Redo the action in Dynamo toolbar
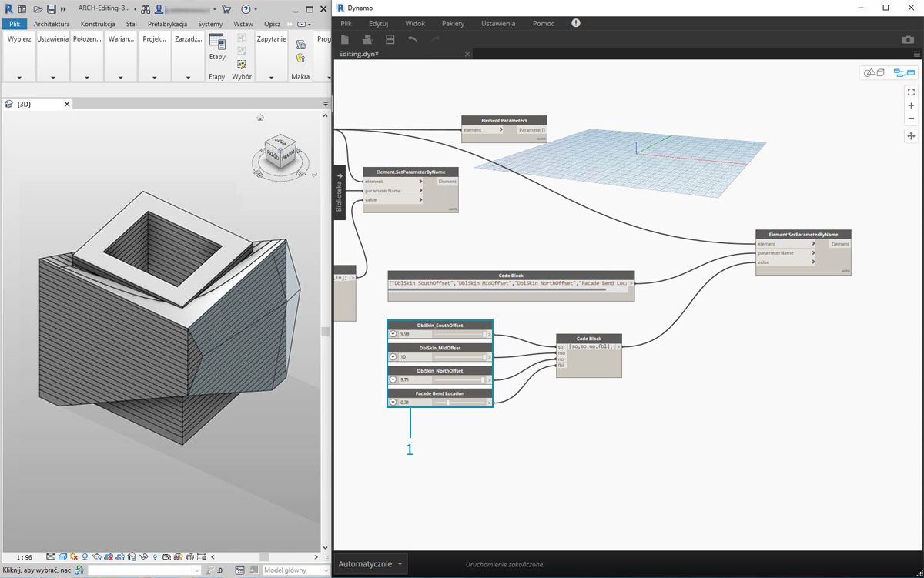 coord(435,39)
